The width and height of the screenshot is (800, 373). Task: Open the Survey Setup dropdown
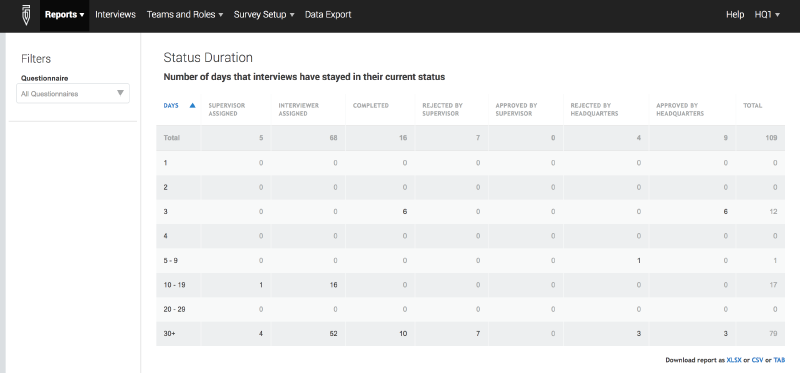(x=264, y=15)
